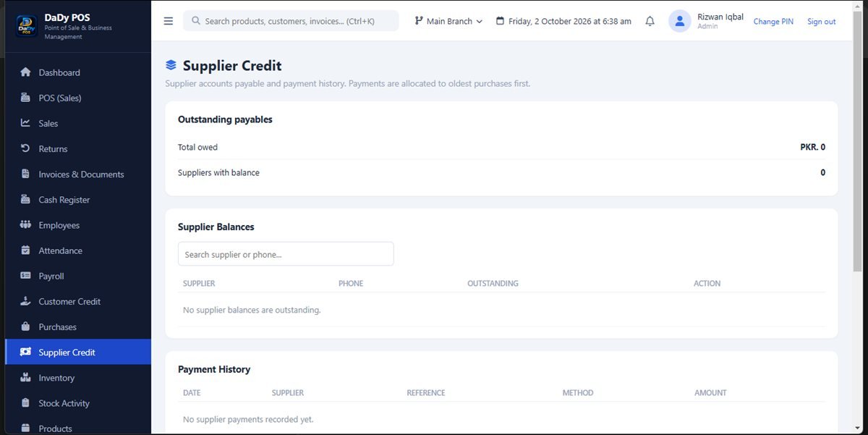868x435 pixels.
Task: Click the Payroll money icon
Action: coord(26,276)
